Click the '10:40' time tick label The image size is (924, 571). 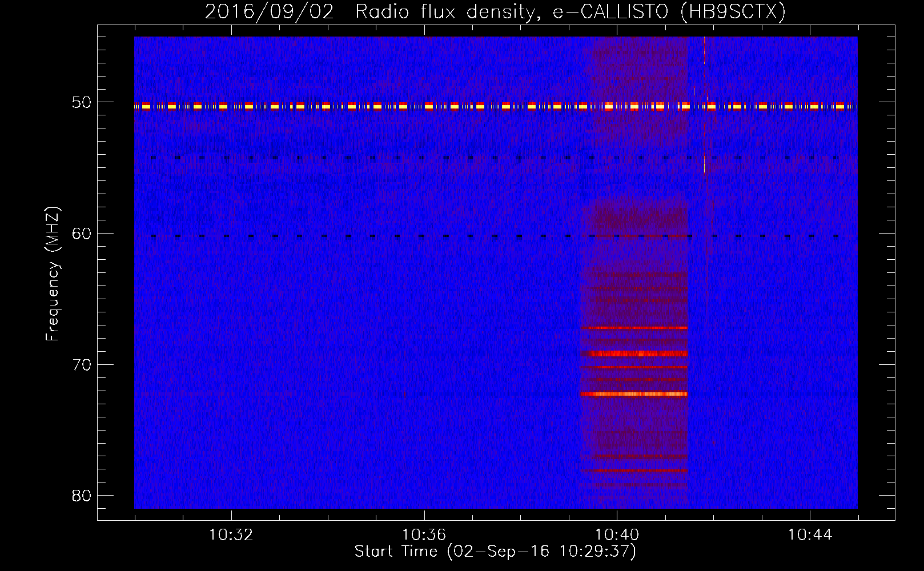pyautogui.click(x=617, y=535)
